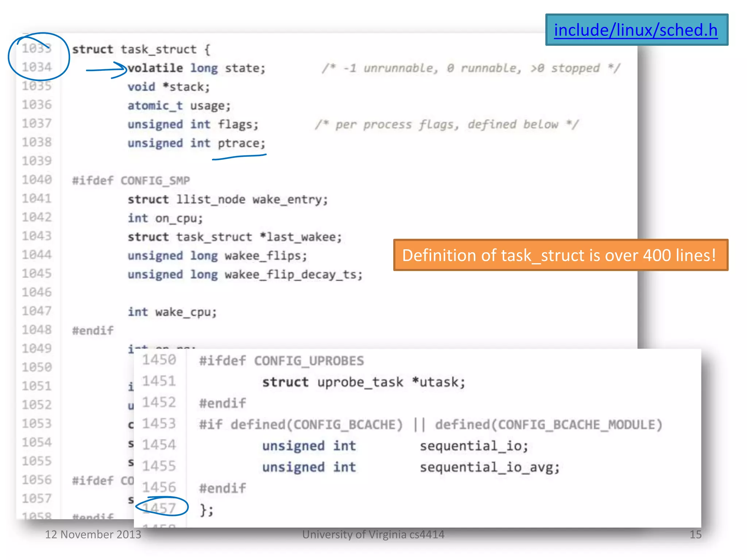Click the 'unsigned int ptrace;' line
The image size is (747, 560).
(x=197, y=143)
